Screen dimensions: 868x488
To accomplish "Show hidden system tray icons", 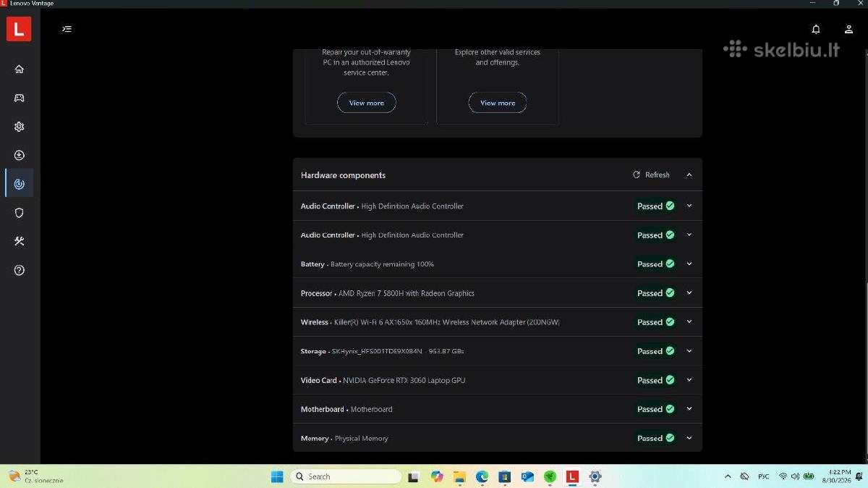I will tap(728, 476).
